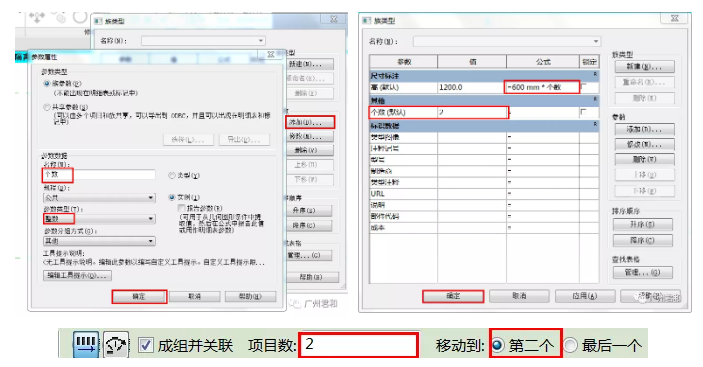Click 新建 button in 族类型 window behind dialog
This screenshot has height=367, width=703.
click(x=310, y=64)
